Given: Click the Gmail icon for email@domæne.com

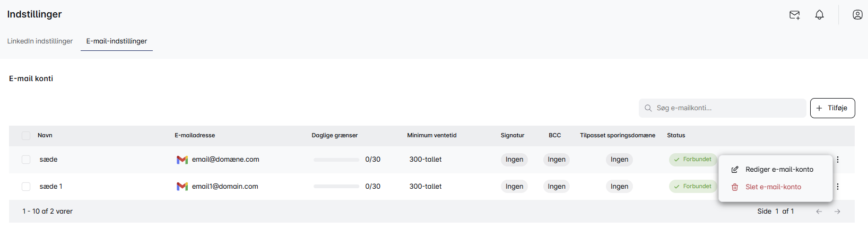Looking at the screenshot, I should (182, 160).
